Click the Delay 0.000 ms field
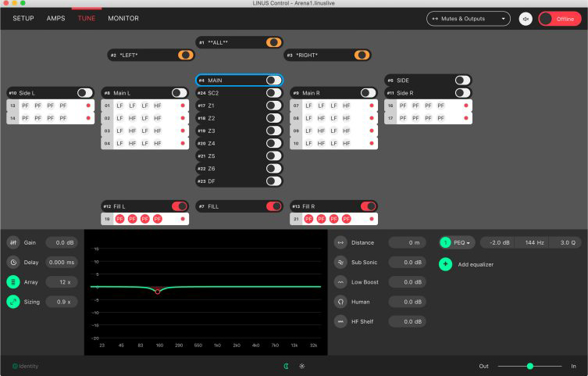588x376 pixels. 62,263
